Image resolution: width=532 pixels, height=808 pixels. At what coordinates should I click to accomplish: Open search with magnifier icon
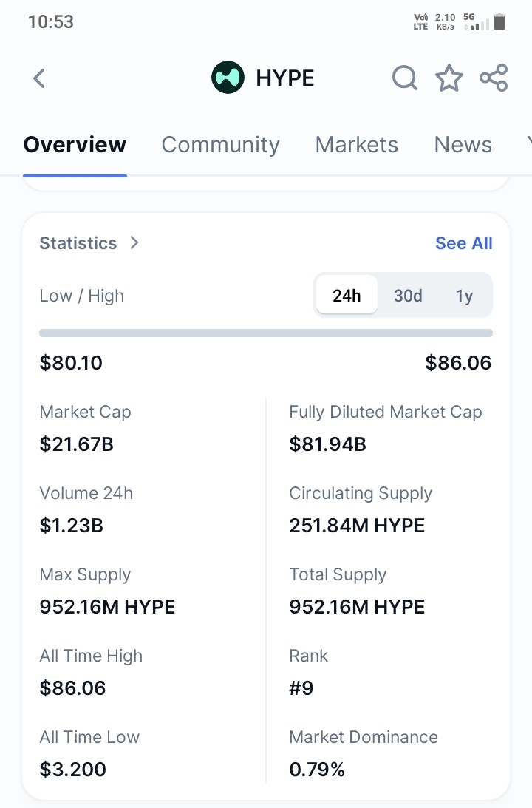pyautogui.click(x=405, y=78)
